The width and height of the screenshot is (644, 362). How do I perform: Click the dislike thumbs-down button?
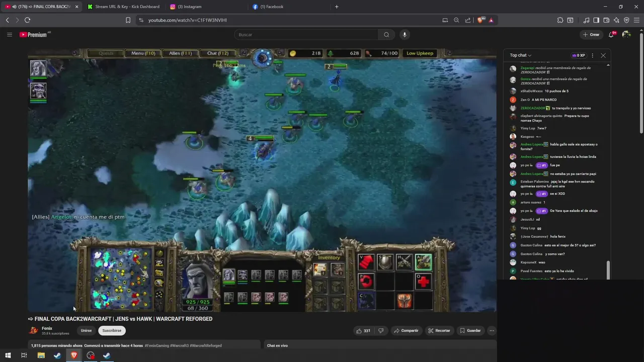381,330
